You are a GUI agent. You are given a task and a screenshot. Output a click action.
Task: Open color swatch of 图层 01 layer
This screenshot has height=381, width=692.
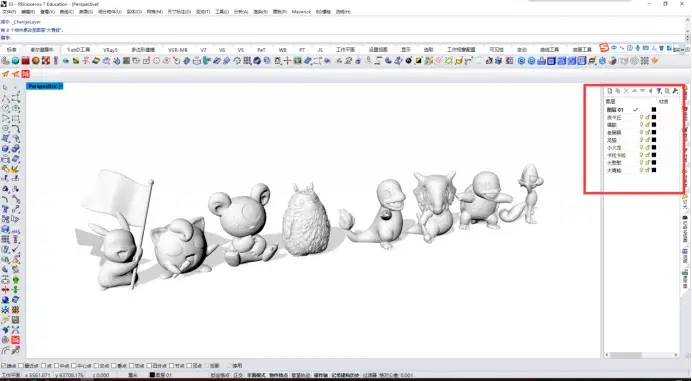pos(654,109)
